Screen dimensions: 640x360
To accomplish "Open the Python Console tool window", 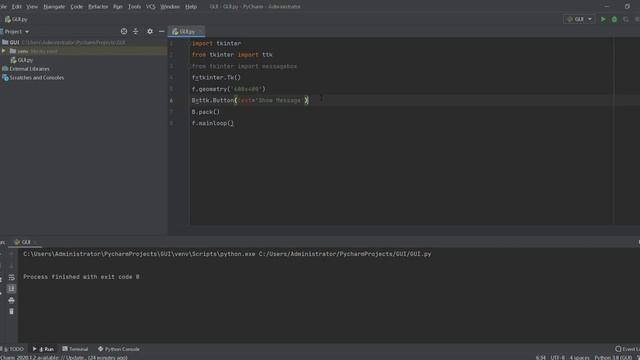I will click(119, 349).
